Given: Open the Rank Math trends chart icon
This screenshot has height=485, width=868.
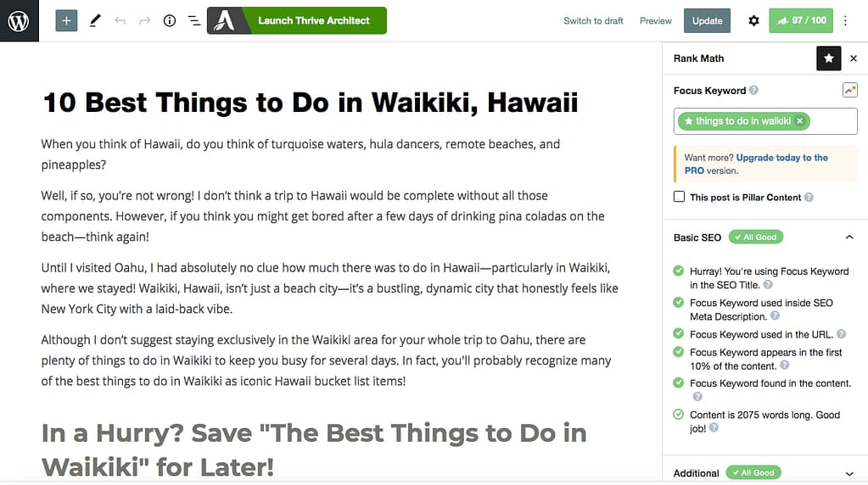Looking at the screenshot, I should pyautogui.click(x=849, y=91).
